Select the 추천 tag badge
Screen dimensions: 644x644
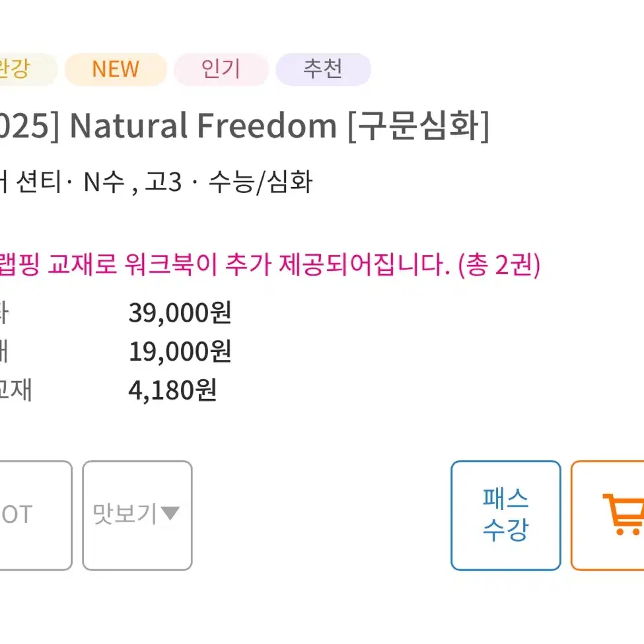point(323,69)
